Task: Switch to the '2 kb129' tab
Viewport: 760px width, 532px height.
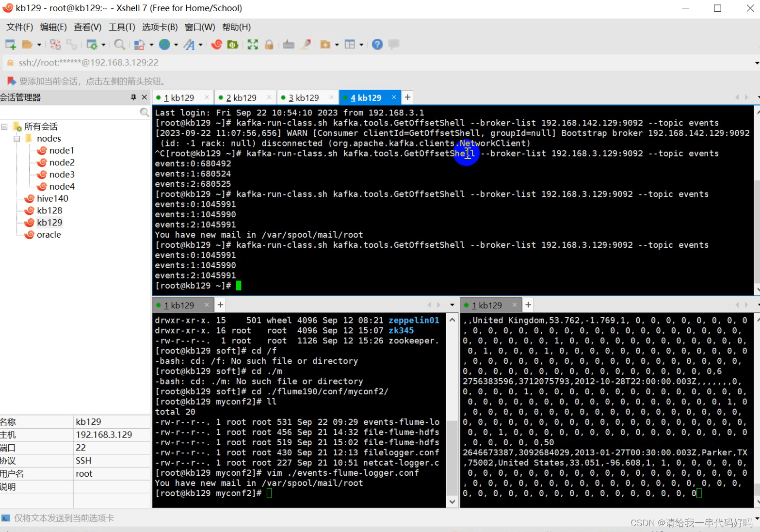Action: click(241, 97)
